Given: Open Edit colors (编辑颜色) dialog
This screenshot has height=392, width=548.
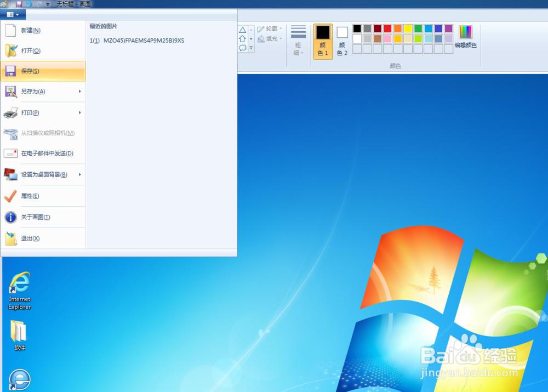Looking at the screenshot, I should pyautogui.click(x=465, y=37).
